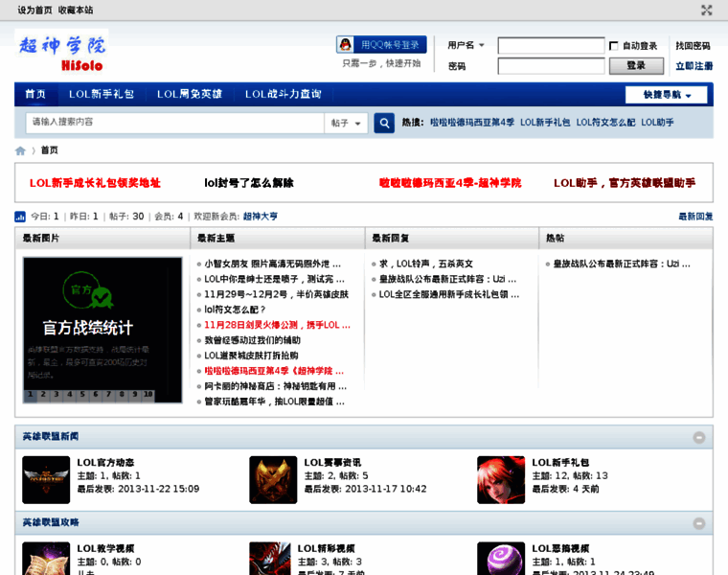The image size is (728, 575).
Task: Open the LOL新手礼包 nav tab
Action: 102,95
